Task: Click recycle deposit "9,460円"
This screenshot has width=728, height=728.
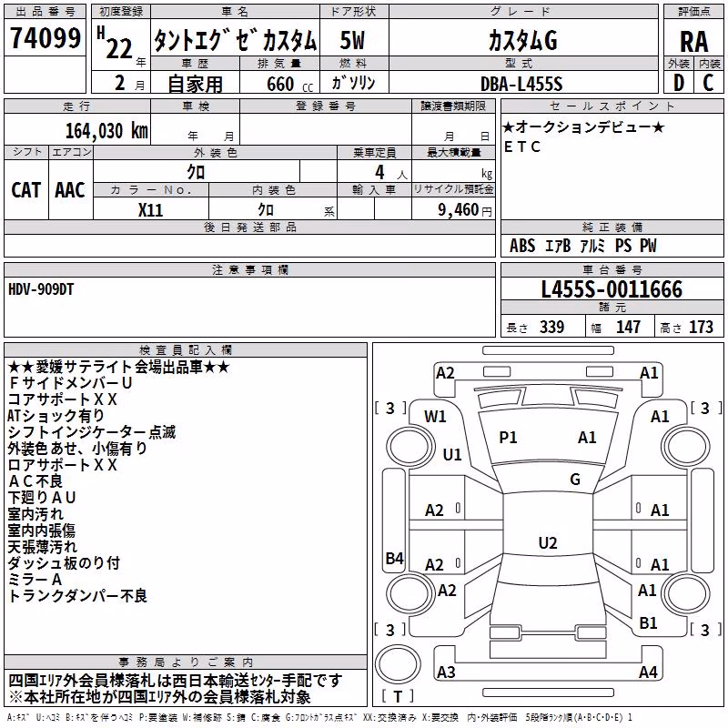Action: [465, 210]
